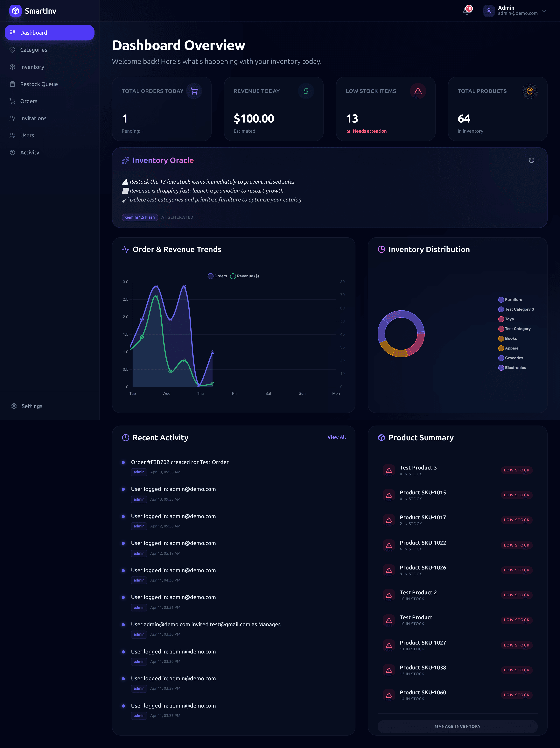Toggle Apparel in the distribution legend

point(509,348)
